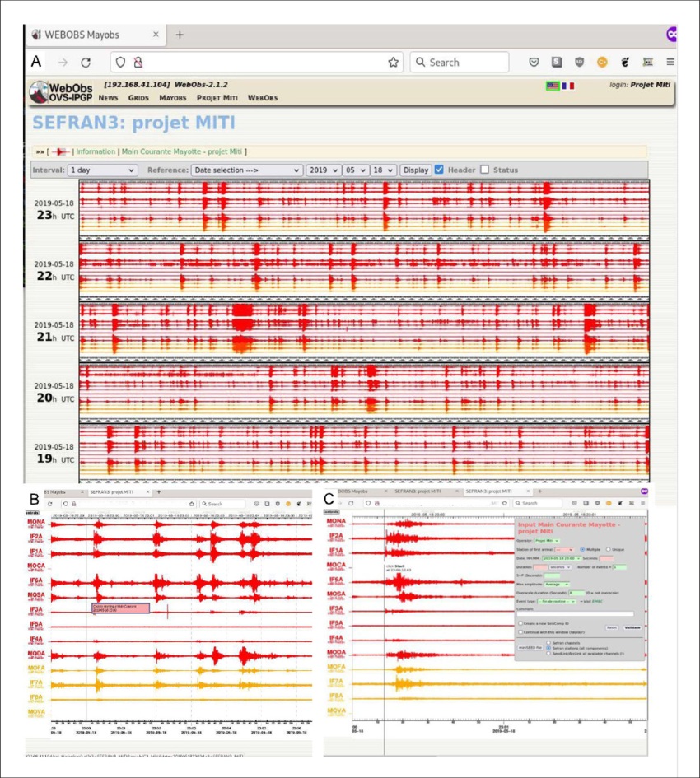
Task: Select the Unique radio button in the input form
Action: click(x=609, y=549)
